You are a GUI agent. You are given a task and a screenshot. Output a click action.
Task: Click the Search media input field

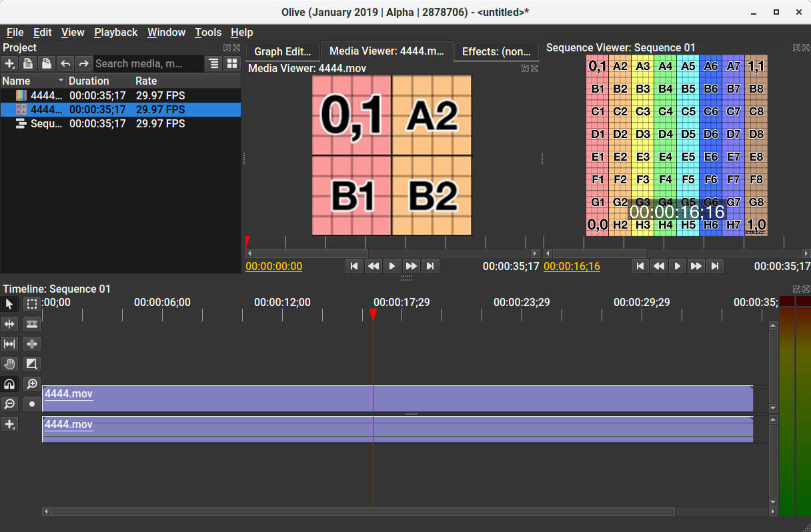click(148, 63)
